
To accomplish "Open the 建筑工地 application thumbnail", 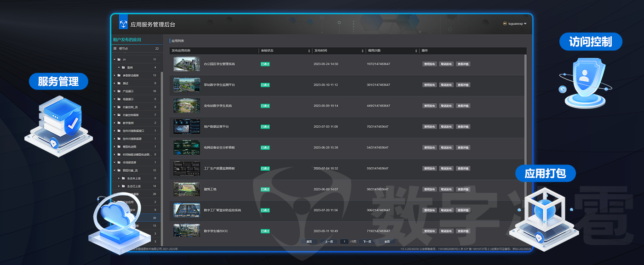I will coord(186,189).
